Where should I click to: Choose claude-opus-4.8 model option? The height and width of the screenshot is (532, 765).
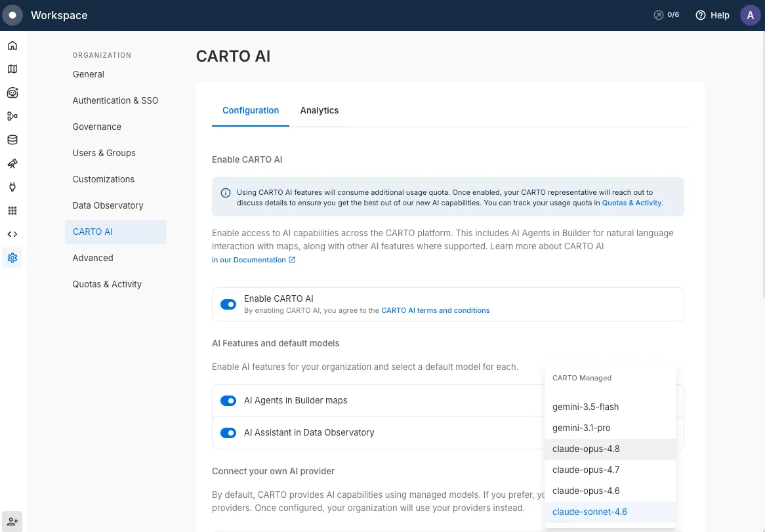[610, 449]
